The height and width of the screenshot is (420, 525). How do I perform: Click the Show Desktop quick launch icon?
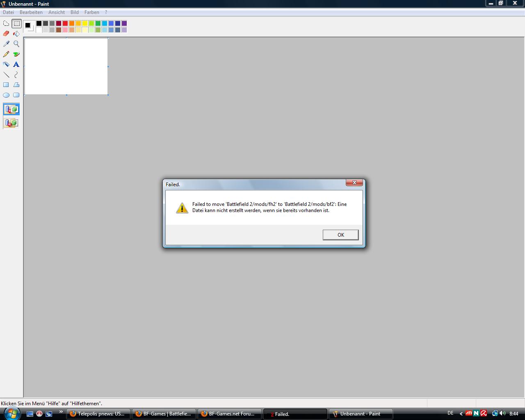coord(30,414)
